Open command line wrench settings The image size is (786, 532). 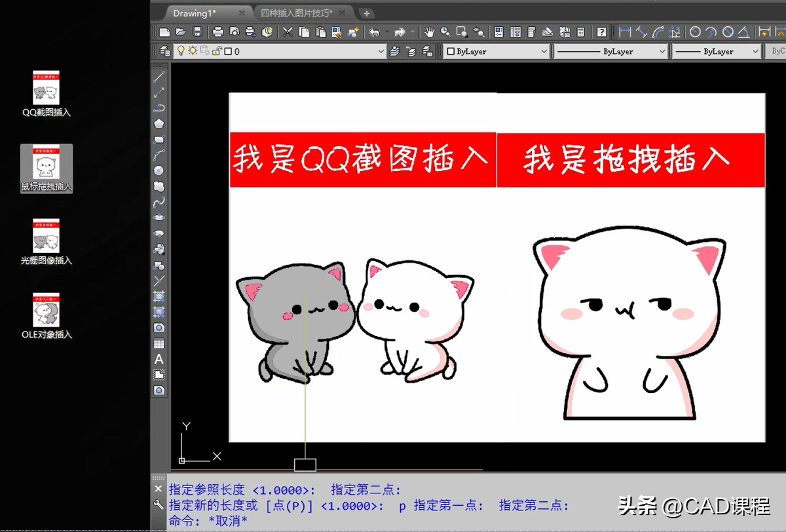point(158,504)
